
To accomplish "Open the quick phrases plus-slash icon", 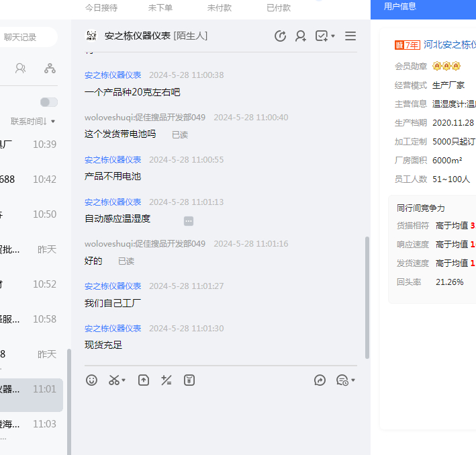I will click(x=166, y=380).
